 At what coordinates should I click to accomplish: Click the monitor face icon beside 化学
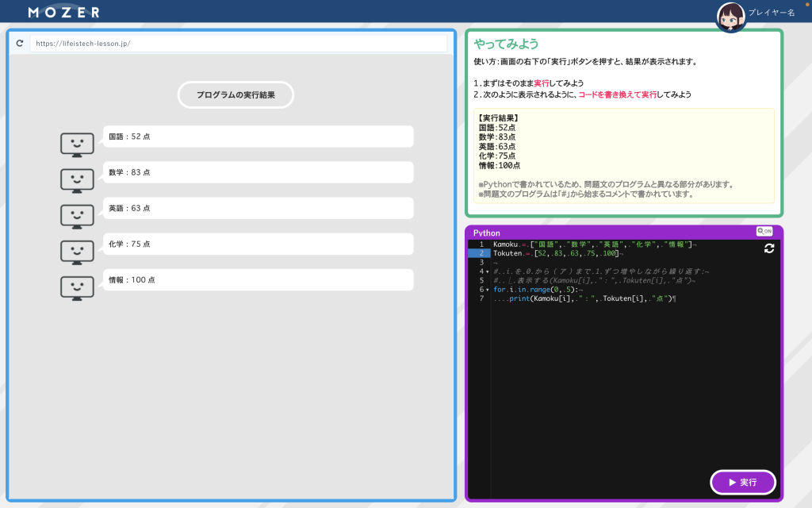coord(77,252)
